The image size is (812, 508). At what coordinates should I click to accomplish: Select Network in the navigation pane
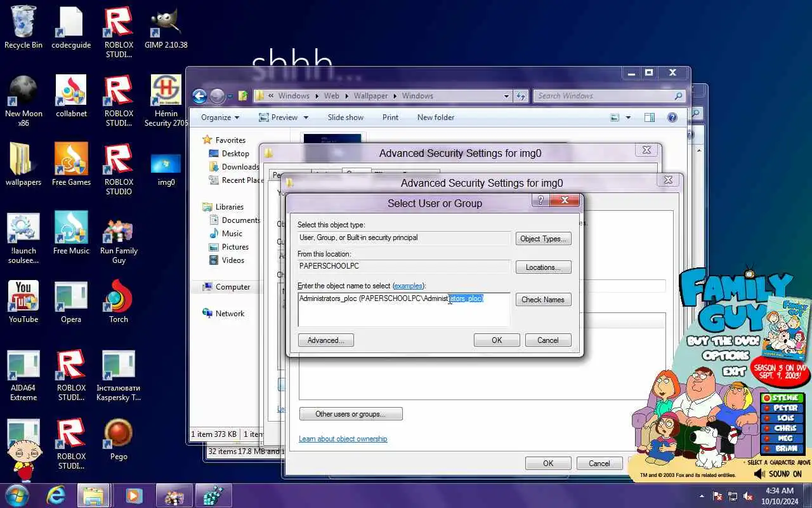coord(230,314)
